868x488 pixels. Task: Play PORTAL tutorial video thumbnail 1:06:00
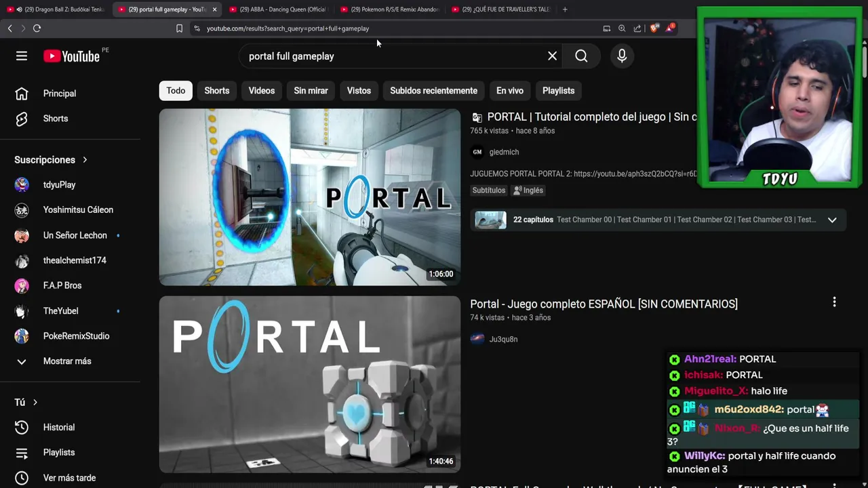(x=310, y=197)
